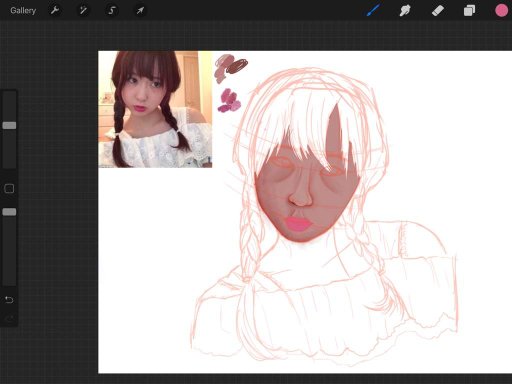Activate the Transform arrow tool
This screenshot has height=384, width=512.
click(x=140, y=10)
